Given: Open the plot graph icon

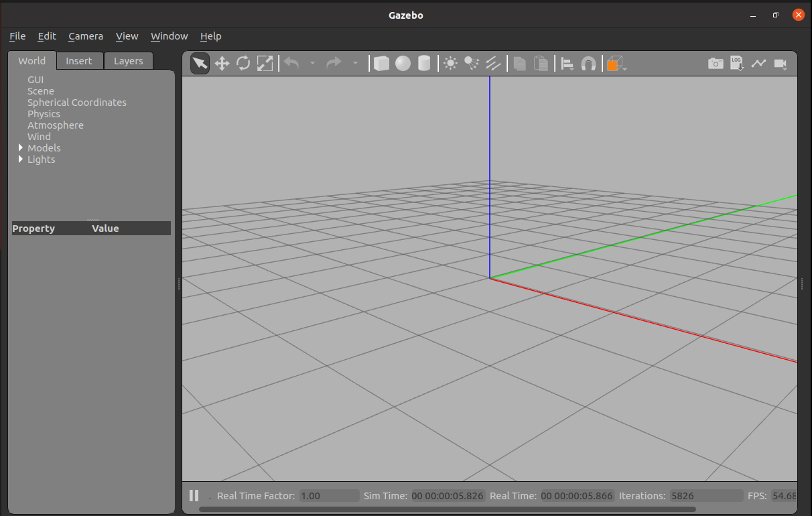Looking at the screenshot, I should 758,64.
